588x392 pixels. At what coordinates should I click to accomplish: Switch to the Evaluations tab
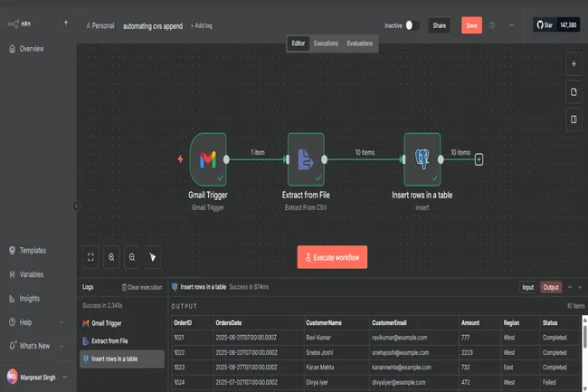pos(360,43)
